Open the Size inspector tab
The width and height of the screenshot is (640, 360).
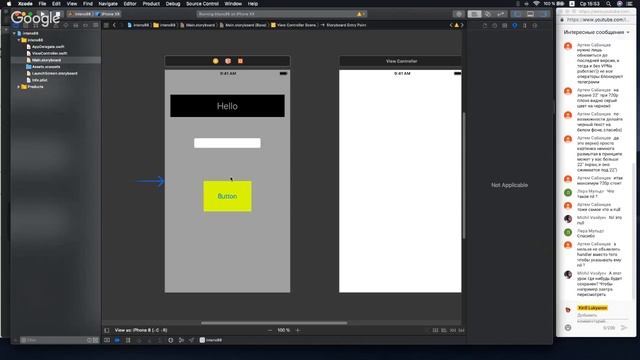click(x=524, y=25)
